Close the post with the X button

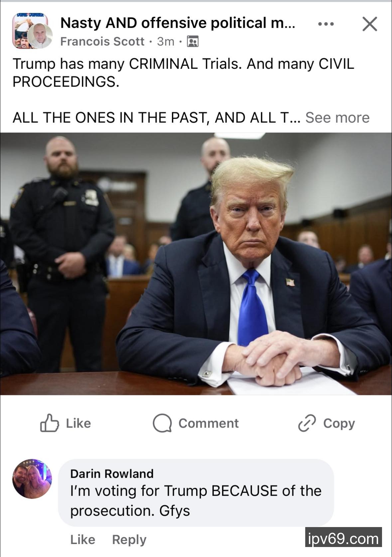(370, 24)
